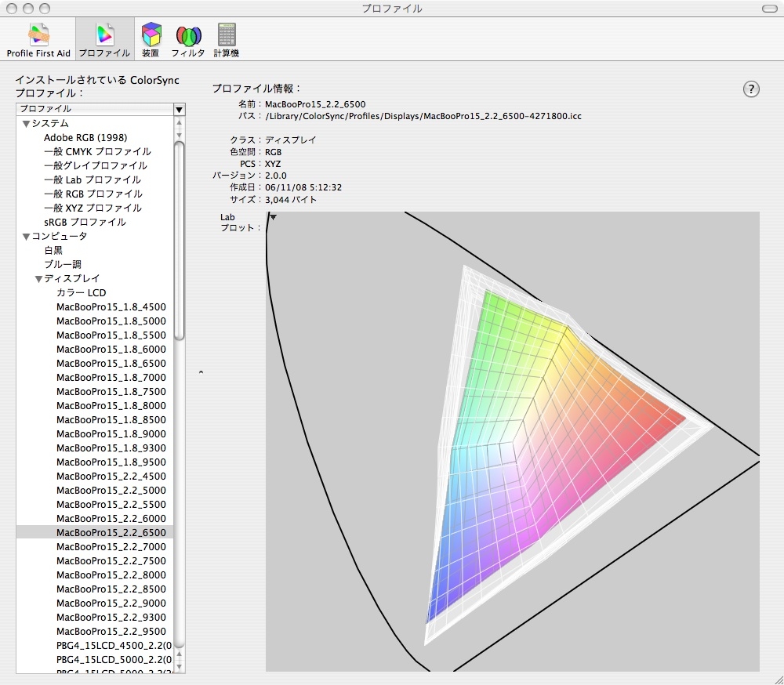Open the プロファイル list header dropdown
Image resolution: width=784 pixels, height=685 pixels.
179,109
